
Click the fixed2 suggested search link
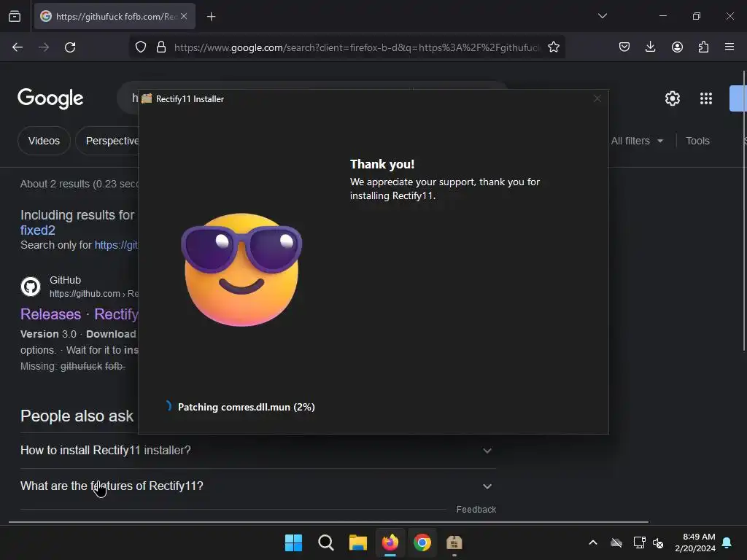click(38, 230)
